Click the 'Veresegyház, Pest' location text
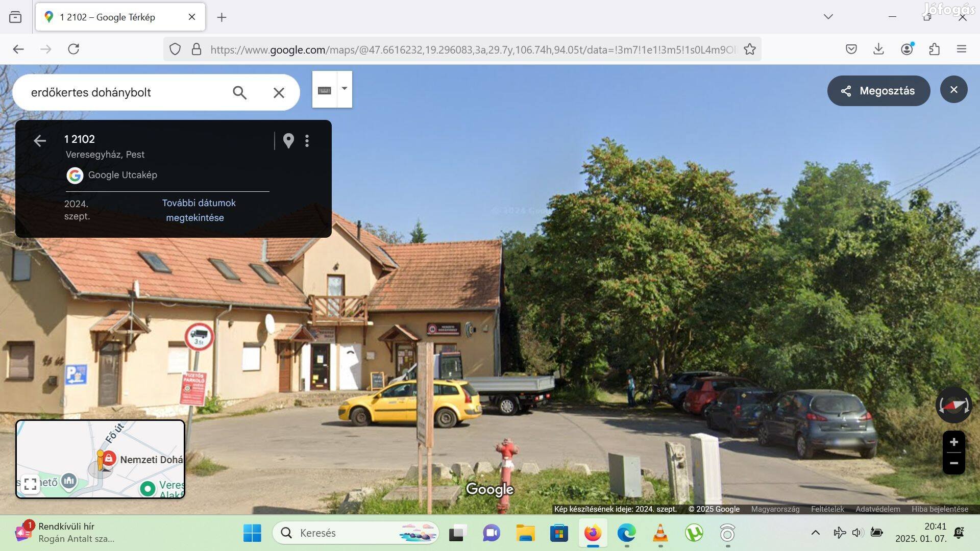The width and height of the screenshot is (980, 551). (105, 155)
